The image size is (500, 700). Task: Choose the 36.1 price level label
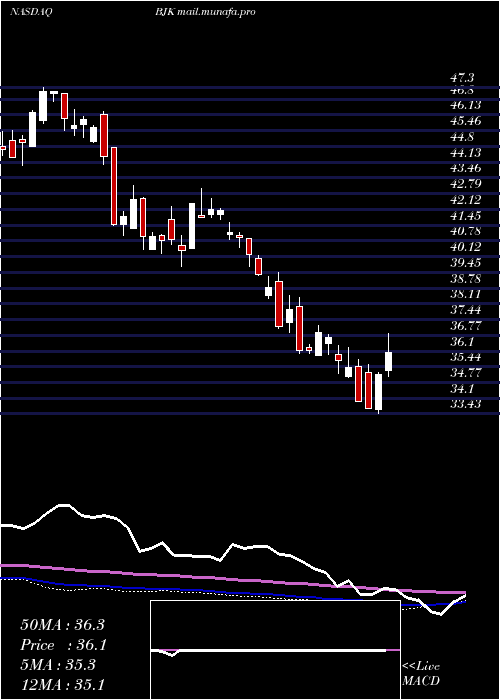point(462,342)
